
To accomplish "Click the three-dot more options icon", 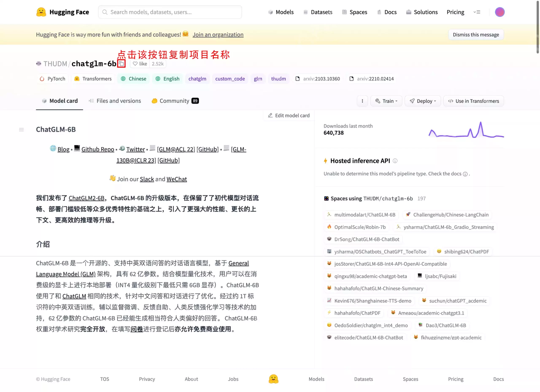I will coord(362,101).
